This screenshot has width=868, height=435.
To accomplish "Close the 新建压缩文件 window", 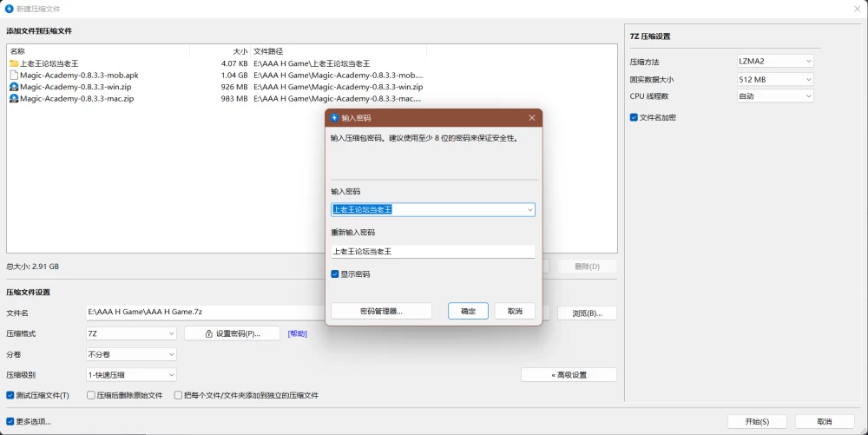I will (x=857, y=9).
